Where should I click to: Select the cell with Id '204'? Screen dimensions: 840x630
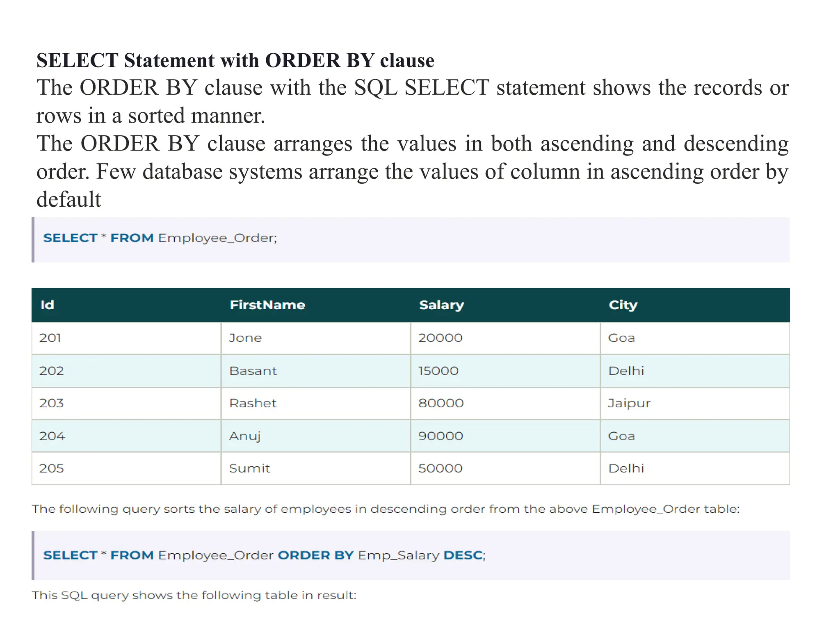click(x=126, y=436)
